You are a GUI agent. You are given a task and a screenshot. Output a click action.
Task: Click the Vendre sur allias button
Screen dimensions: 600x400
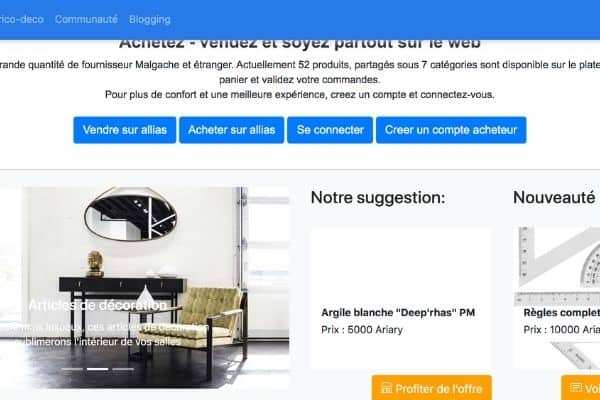coord(125,130)
